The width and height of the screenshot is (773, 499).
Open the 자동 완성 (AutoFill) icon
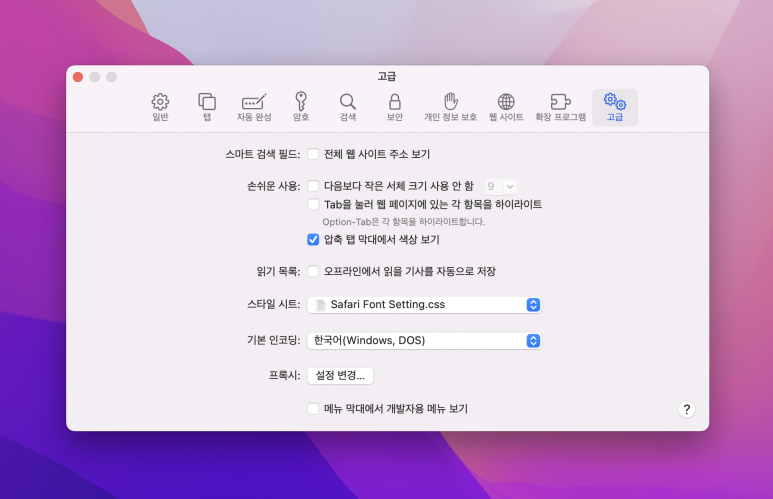coord(254,107)
